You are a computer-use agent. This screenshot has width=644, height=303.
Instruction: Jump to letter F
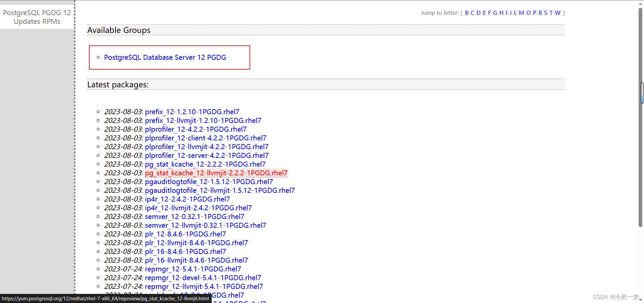coord(489,13)
